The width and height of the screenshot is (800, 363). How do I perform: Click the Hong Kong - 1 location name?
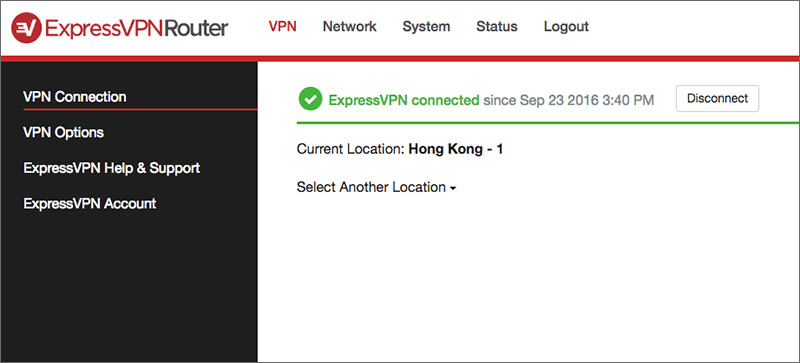456,150
